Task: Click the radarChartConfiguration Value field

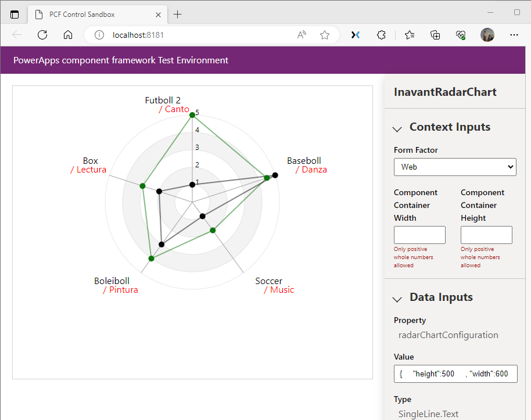Action: [x=455, y=374]
